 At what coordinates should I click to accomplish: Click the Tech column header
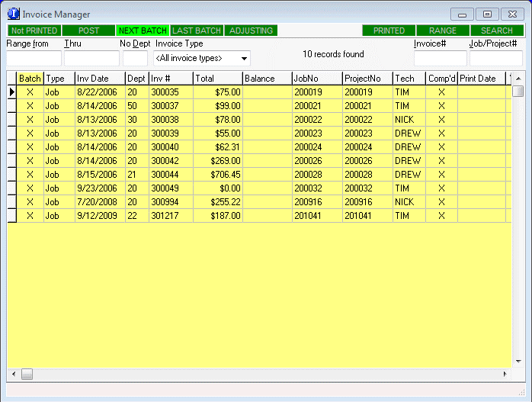409,79
